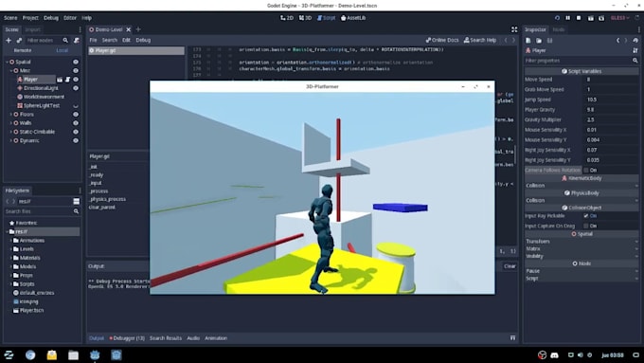Open the scene icon next to Player node
Viewport: 644px width, 363px height.
point(60,80)
